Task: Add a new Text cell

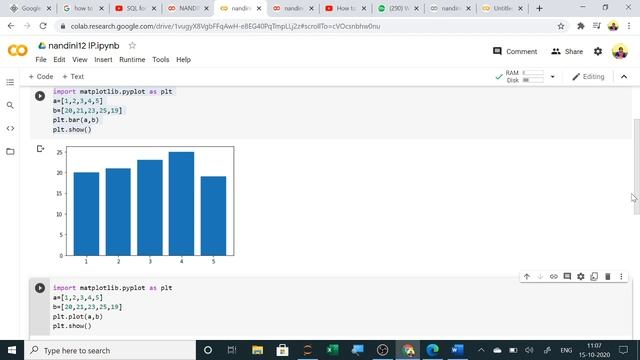Action: (x=73, y=77)
